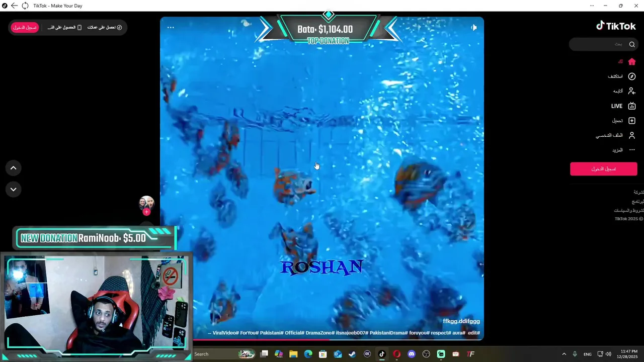
Task: Open the creator avatar beside the video
Action: tap(146, 203)
